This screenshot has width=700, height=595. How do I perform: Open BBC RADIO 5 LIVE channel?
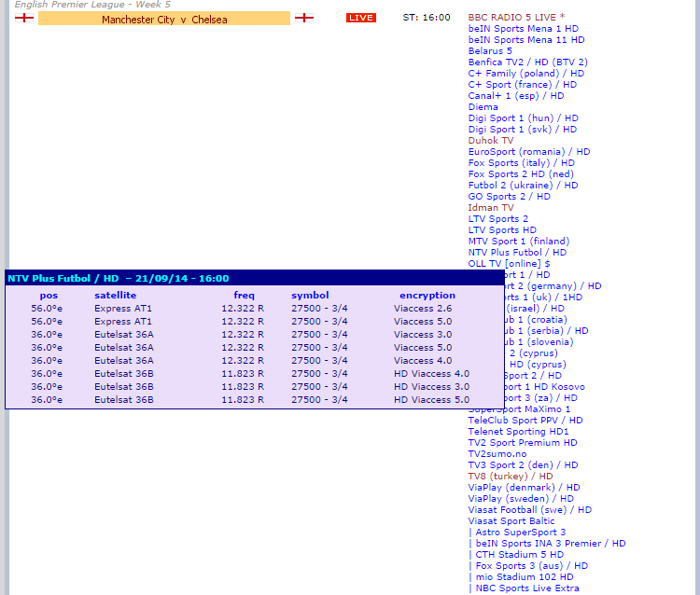(x=516, y=18)
